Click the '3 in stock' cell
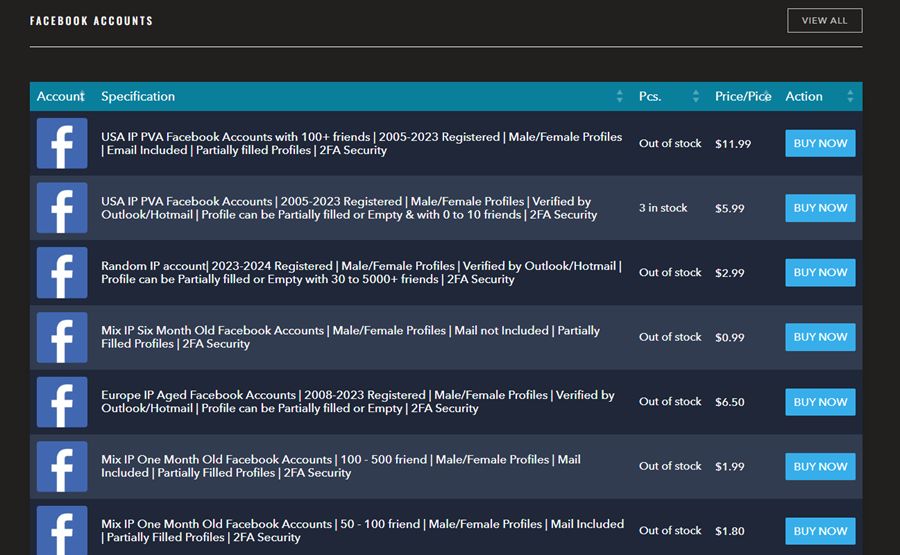Viewport: 900px width, 555px height. click(663, 208)
